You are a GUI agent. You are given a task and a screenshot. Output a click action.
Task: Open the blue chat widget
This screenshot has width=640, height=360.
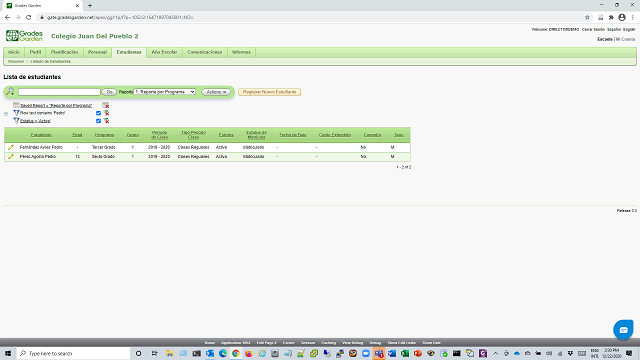[623, 329]
